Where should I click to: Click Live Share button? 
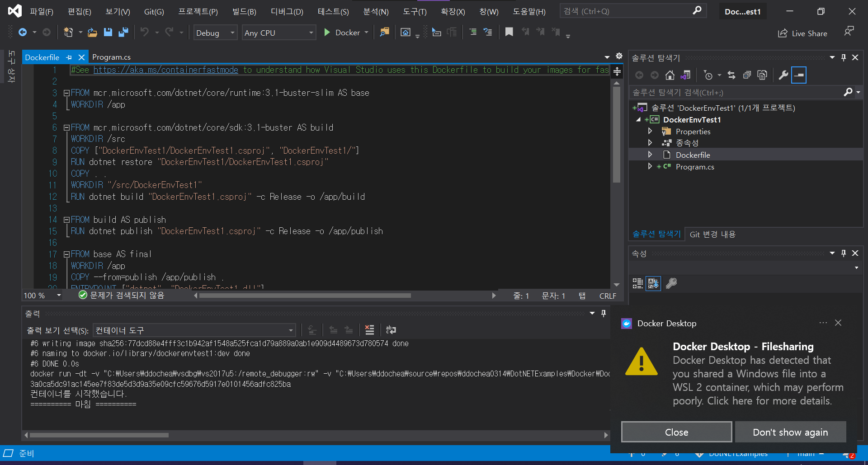click(802, 33)
